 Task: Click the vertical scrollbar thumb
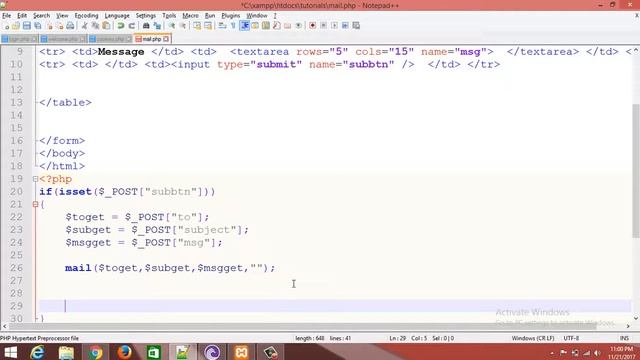(x=636, y=171)
